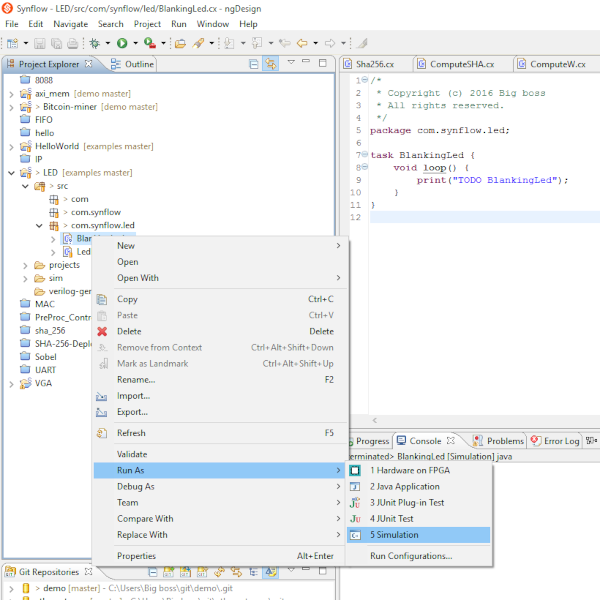Viewport: 600px width, 600px height.
Task: Toggle Link with Editor in Project Explorer
Action: coord(269,64)
